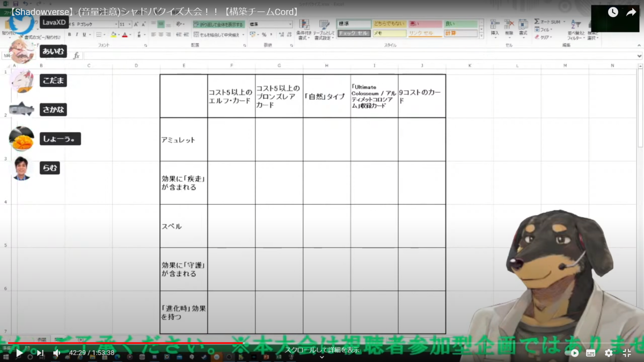
Task: Open YouTube player settings gear
Action: pyautogui.click(x=609, y=353)
